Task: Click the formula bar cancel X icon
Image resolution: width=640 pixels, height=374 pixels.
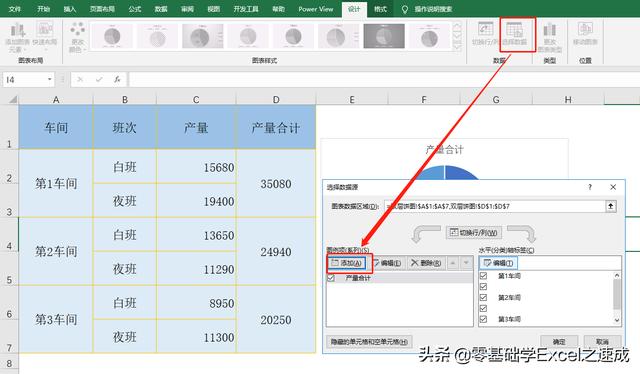Action: click(x=80, y=79)
